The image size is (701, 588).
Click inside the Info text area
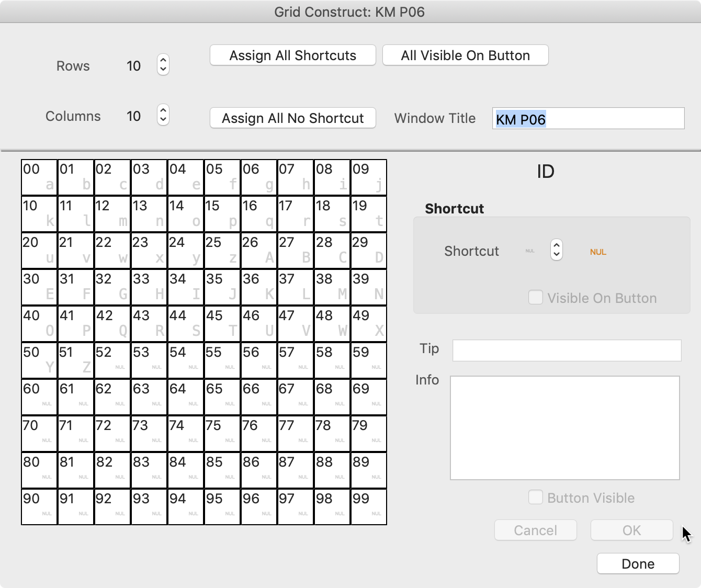pos(564,427)
